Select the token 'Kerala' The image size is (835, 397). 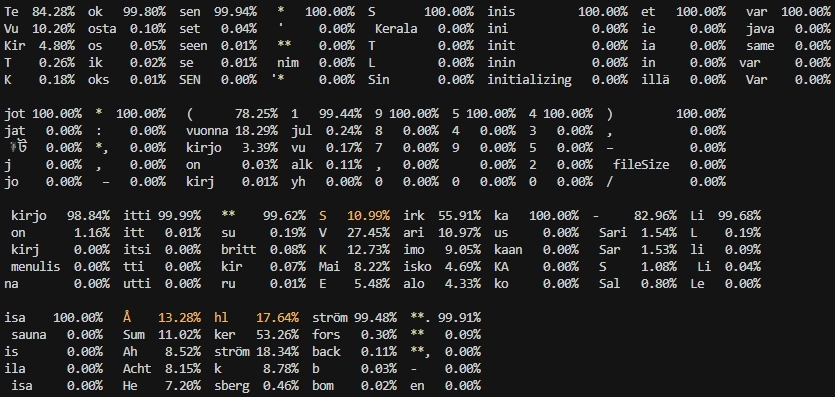click(396, 28)
